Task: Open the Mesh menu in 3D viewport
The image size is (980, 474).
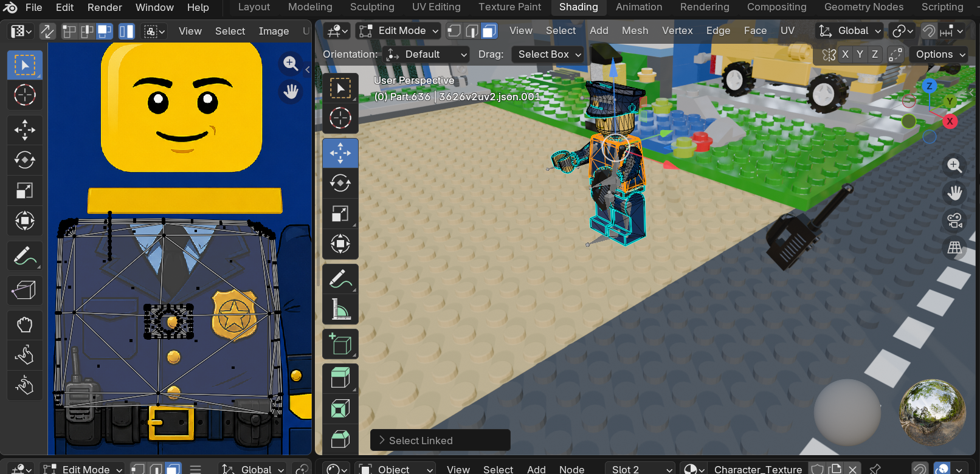Action: point(635,30)
